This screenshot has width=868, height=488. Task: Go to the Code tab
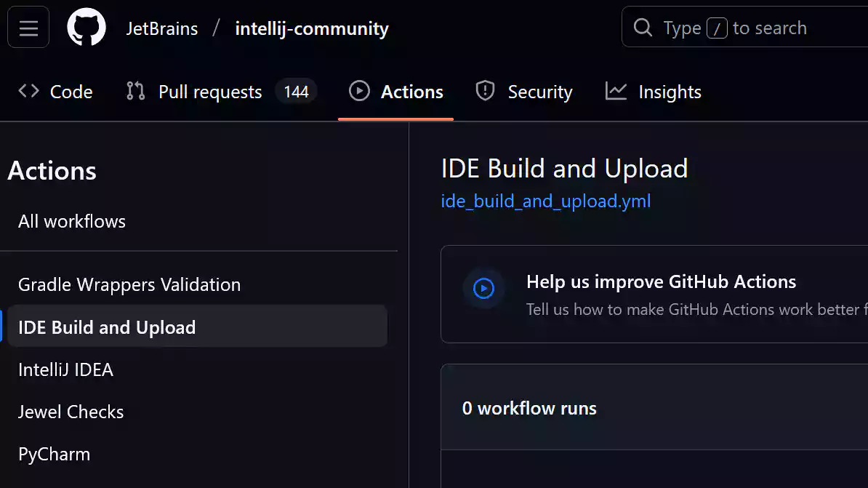(x=71, y=92)
